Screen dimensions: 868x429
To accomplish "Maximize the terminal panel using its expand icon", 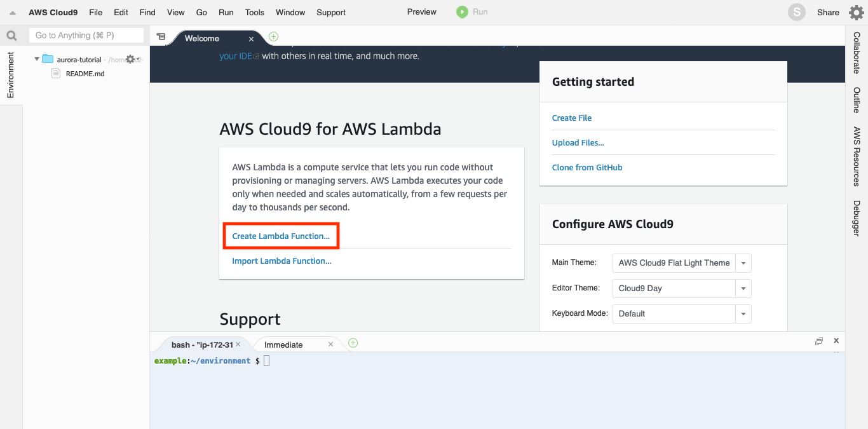I will 819,341.
